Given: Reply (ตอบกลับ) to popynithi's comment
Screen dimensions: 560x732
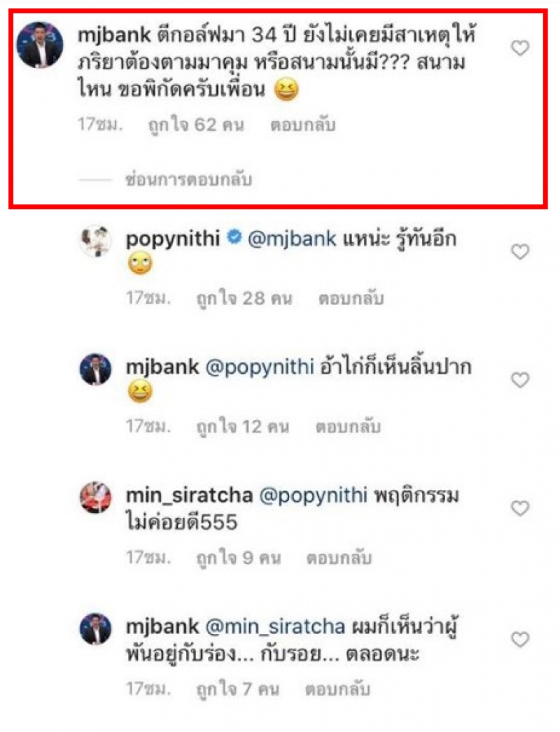Looking at the screenshot, I should pyautogui.click(x=351, y=298).
